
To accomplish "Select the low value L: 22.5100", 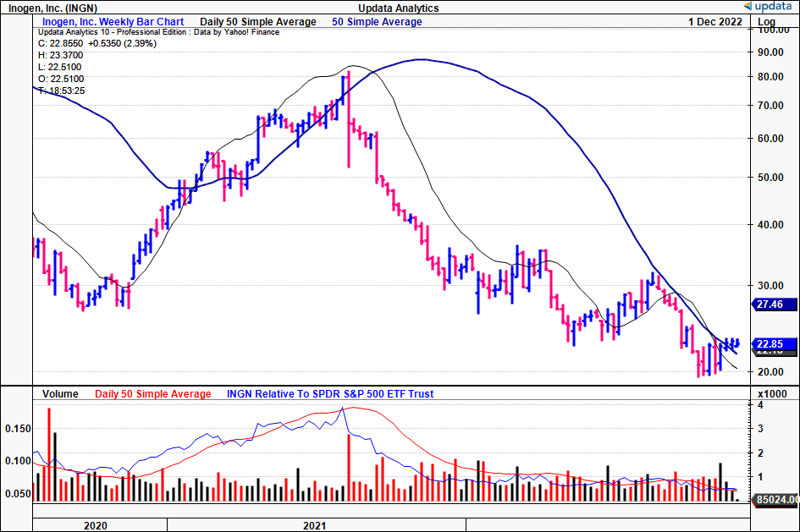I will pos(60,67).
